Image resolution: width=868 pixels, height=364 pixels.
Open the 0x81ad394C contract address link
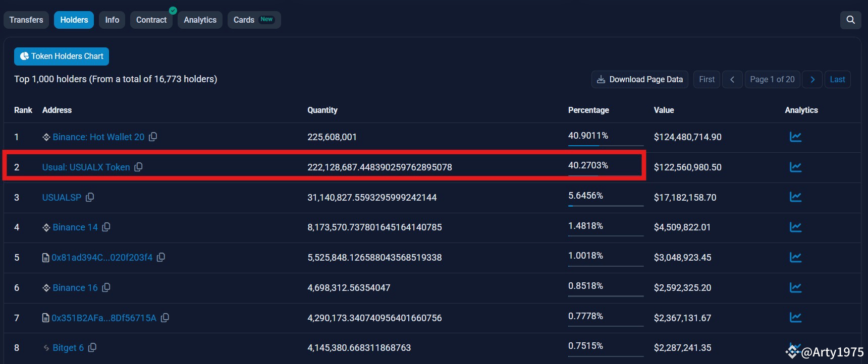[x=102, y=258]
